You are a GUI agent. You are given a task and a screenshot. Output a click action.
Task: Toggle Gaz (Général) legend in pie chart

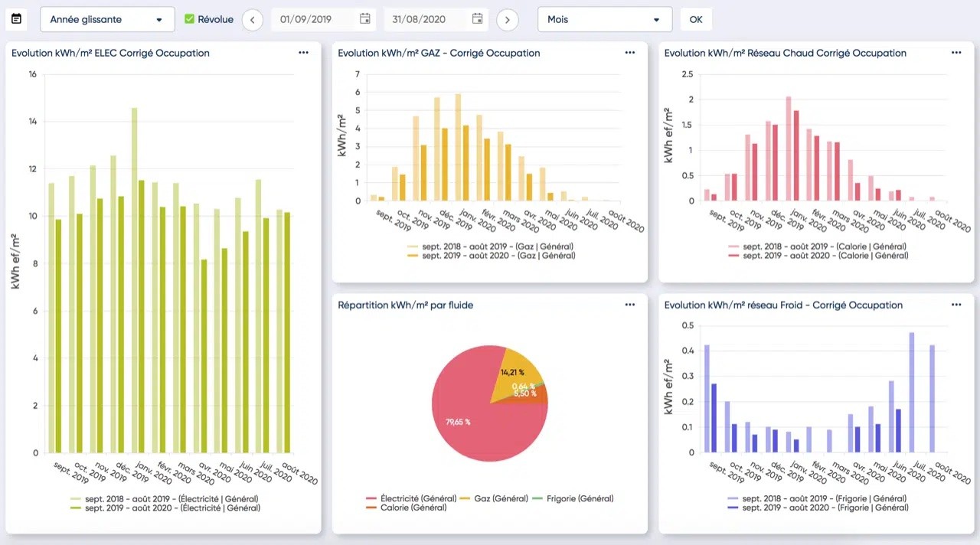click(x=501, y=498)
